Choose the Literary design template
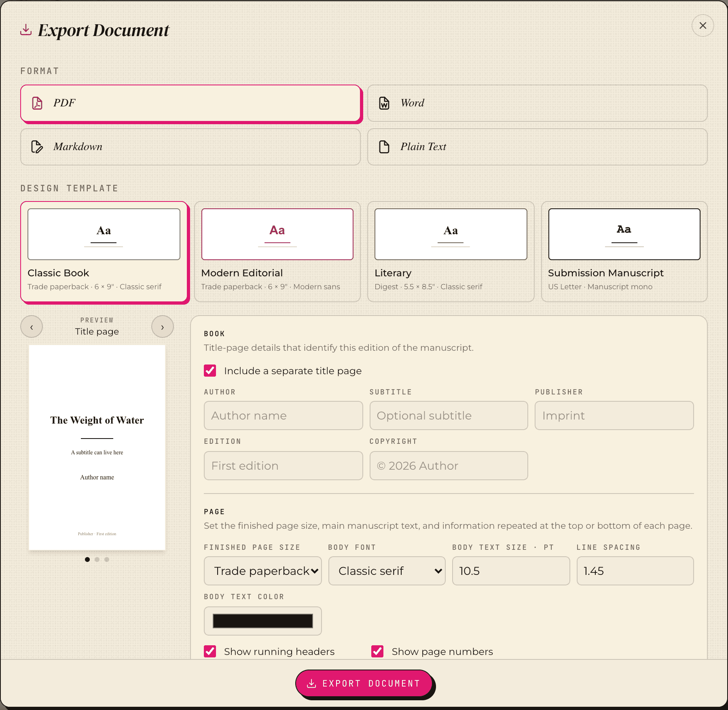Image resolution: width=728 pixels, height=710 pixels. pos(451,252)
